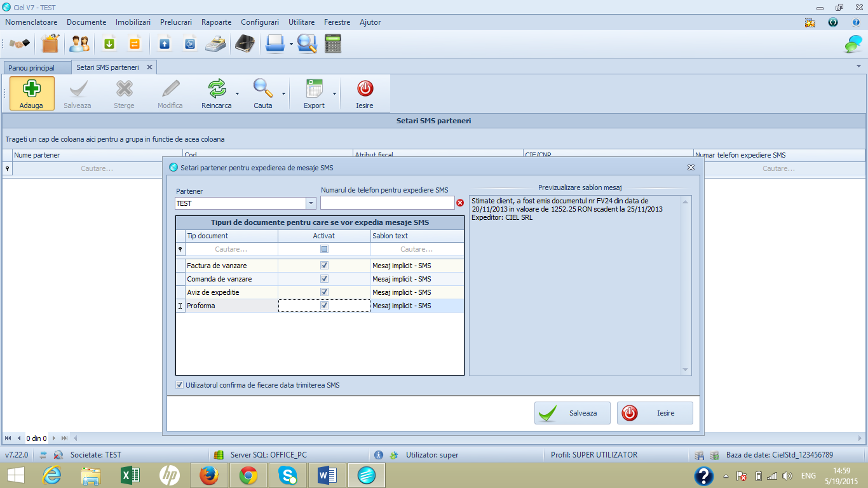Open the products box toolbar icon
Viewport: 868px width, 488px height.
coord(50,44)
